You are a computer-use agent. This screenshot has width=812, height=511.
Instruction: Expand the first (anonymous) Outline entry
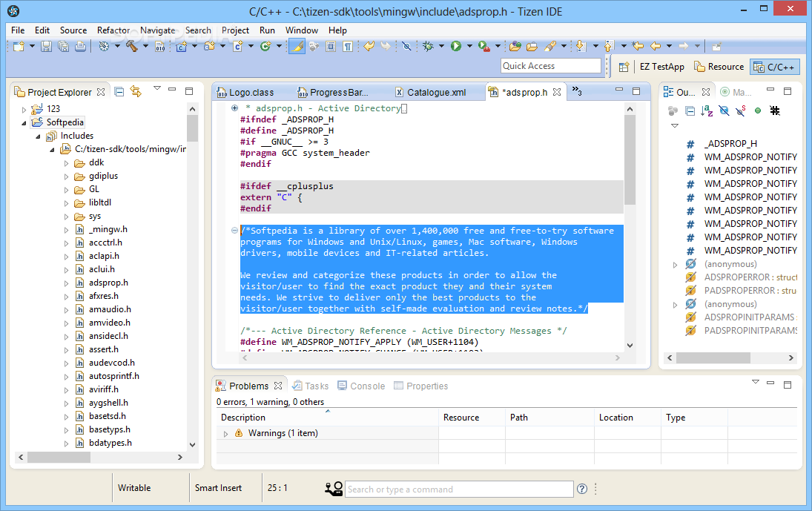click(x=675, y=265)
